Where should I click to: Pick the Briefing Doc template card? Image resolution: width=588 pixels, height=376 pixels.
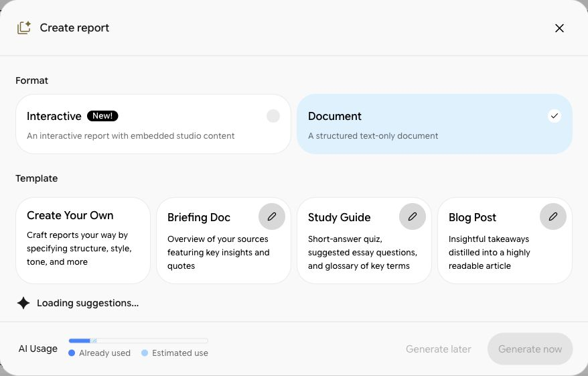224,241
